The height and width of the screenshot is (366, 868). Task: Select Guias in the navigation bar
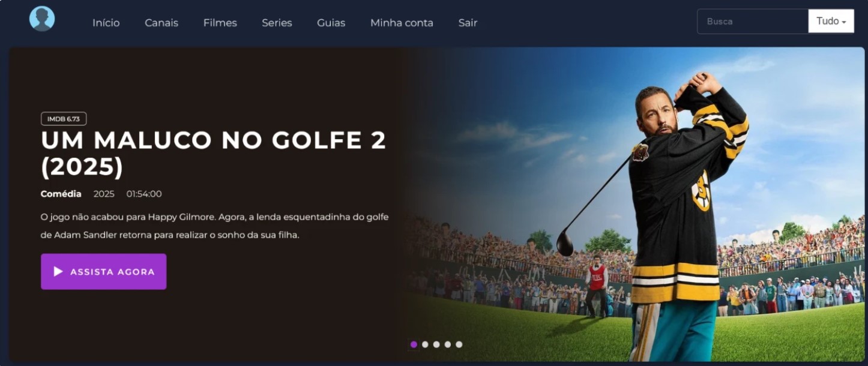pos(331,23)
